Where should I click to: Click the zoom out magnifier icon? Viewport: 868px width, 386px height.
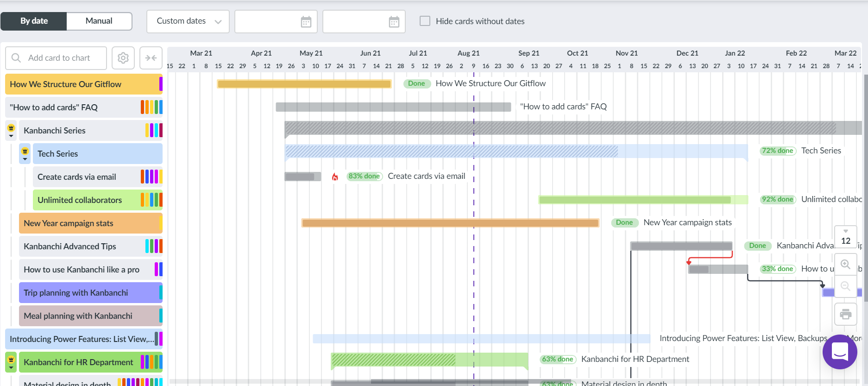[x=845, y=286]
